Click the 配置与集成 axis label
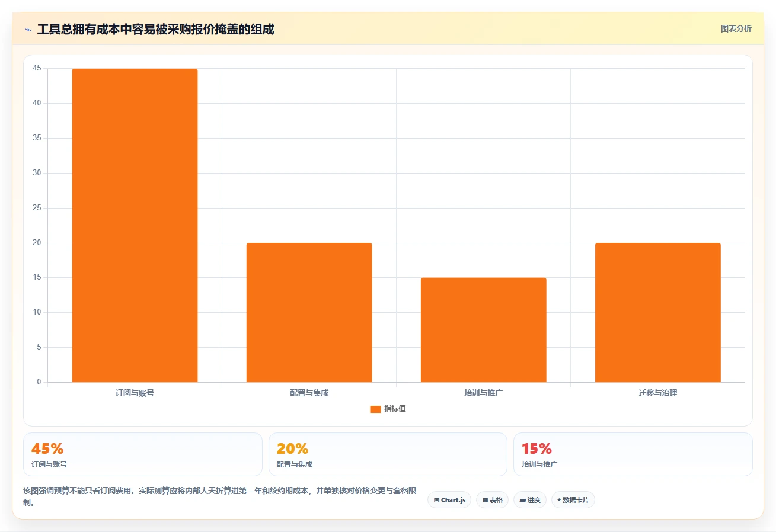This screenshot has height=532, width=776. [309, 393]
